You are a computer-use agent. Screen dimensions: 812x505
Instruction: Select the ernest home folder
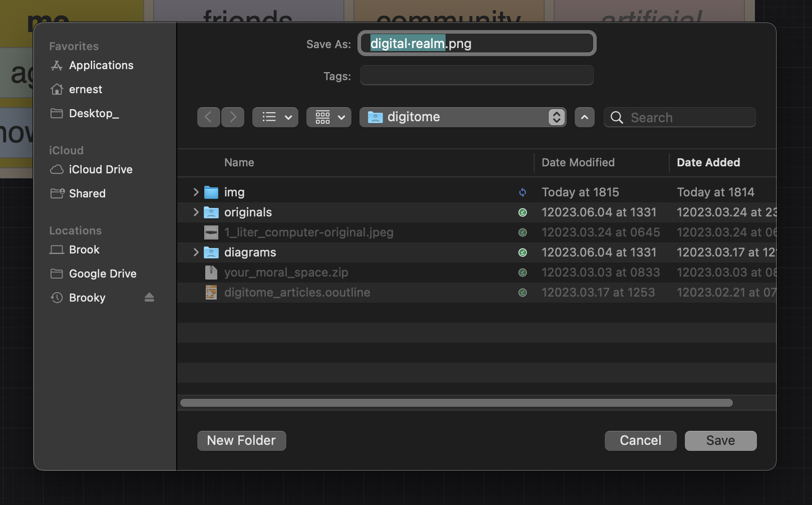(x=86, y=89)
